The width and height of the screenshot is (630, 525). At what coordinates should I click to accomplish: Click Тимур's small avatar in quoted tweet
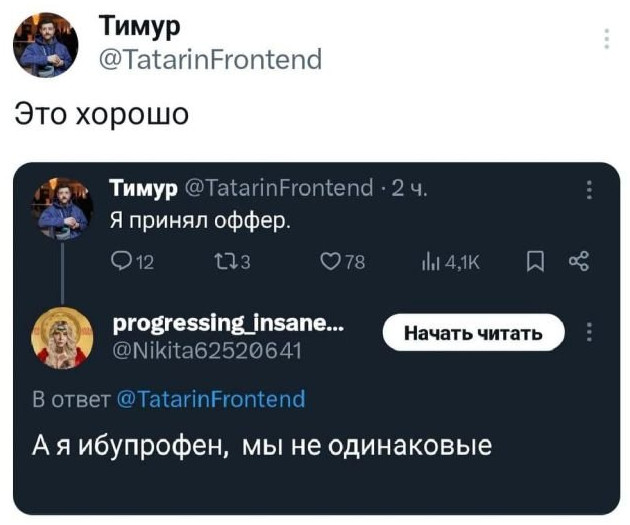[63, 209]
